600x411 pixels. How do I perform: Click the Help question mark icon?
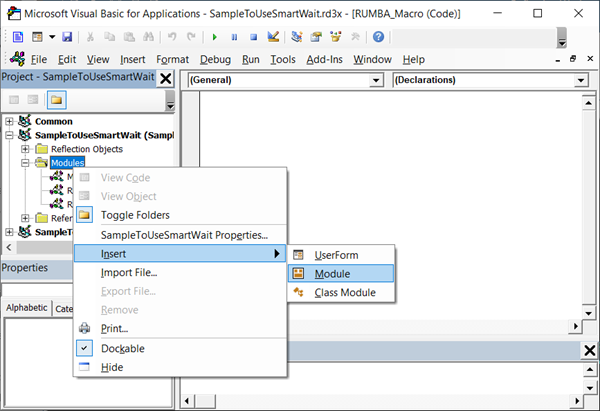click(x=379, y=37)
